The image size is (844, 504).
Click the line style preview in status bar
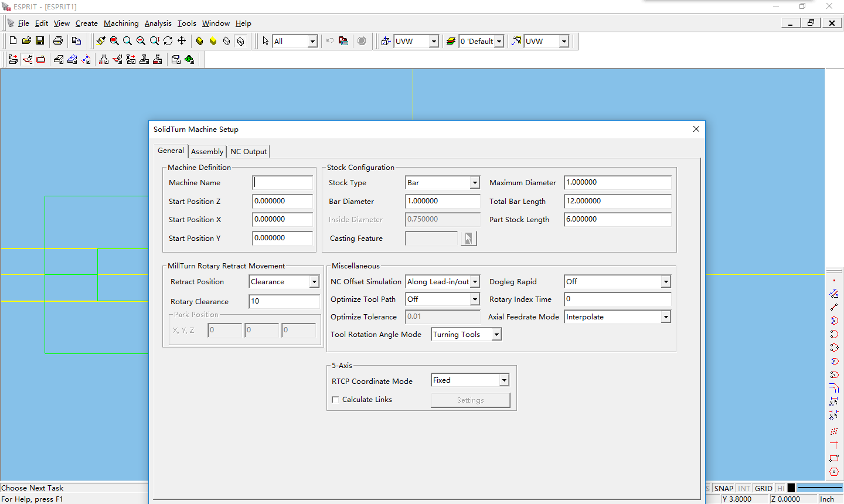[x=819, y=488]
